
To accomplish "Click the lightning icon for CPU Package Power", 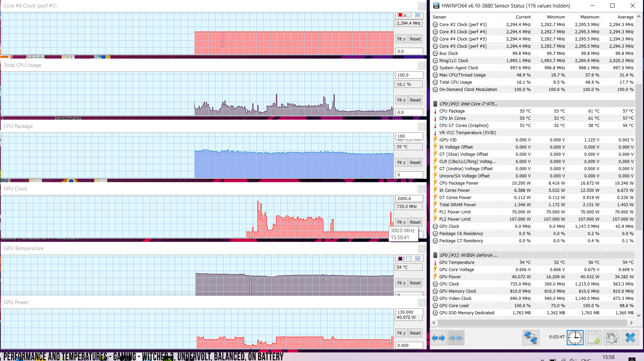I will [x=435, y=183].
